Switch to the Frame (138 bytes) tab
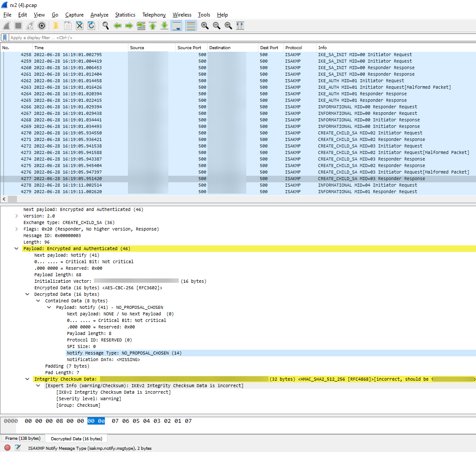476x452 pixels. 22,439
